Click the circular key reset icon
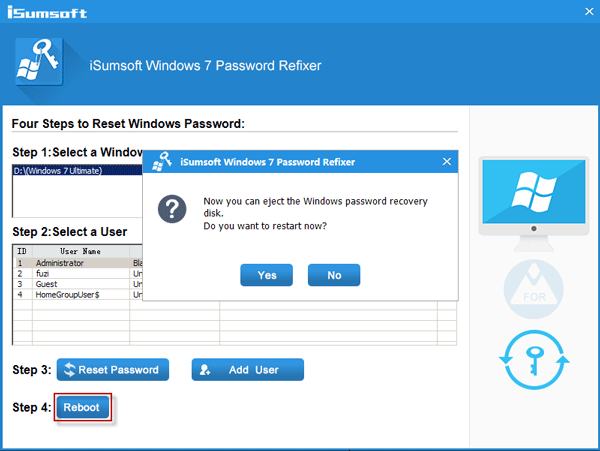 534,360
